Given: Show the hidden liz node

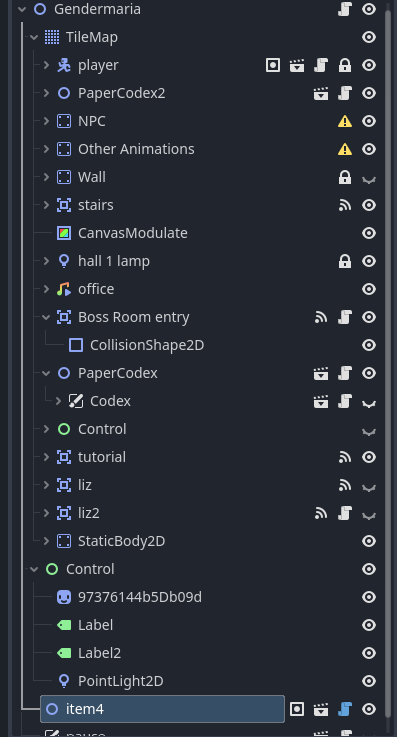Looking at the screenshot, I should click(x=369, y=486).
